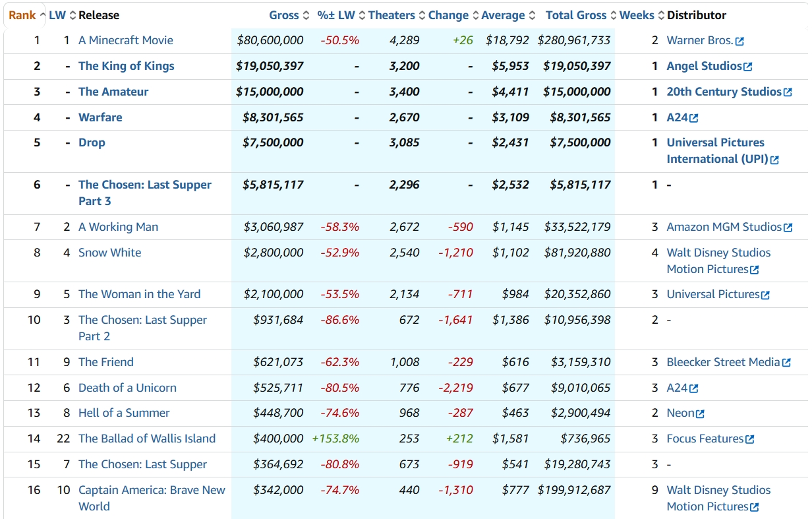Open The Woman in the Yard link
Image resolution: width=812 pixels, height=519 pixels.
click(140, 294)
